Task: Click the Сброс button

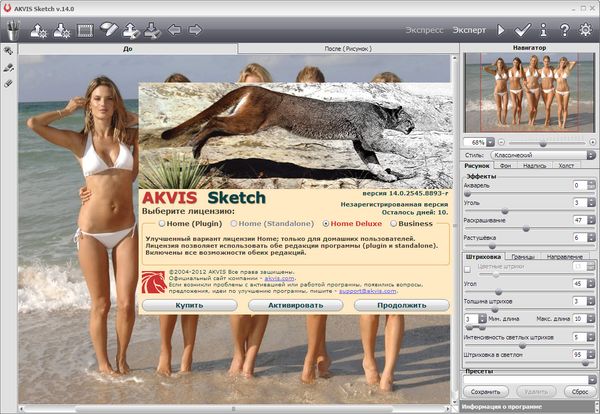Action: 580,392
